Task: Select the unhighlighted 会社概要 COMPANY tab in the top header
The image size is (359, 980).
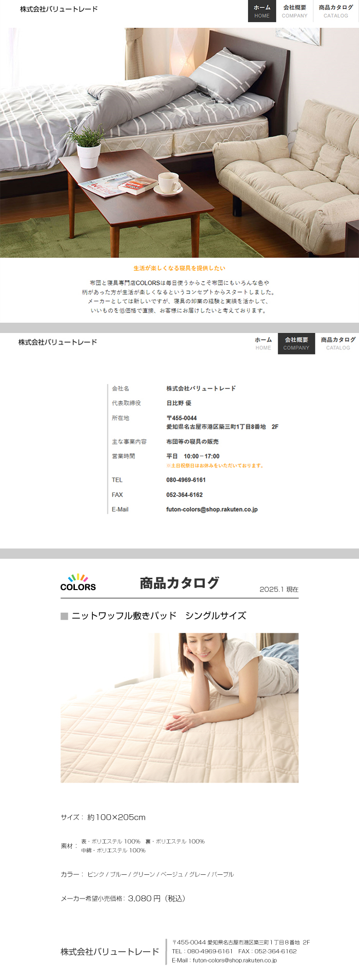Action: [x=294, y=11]
